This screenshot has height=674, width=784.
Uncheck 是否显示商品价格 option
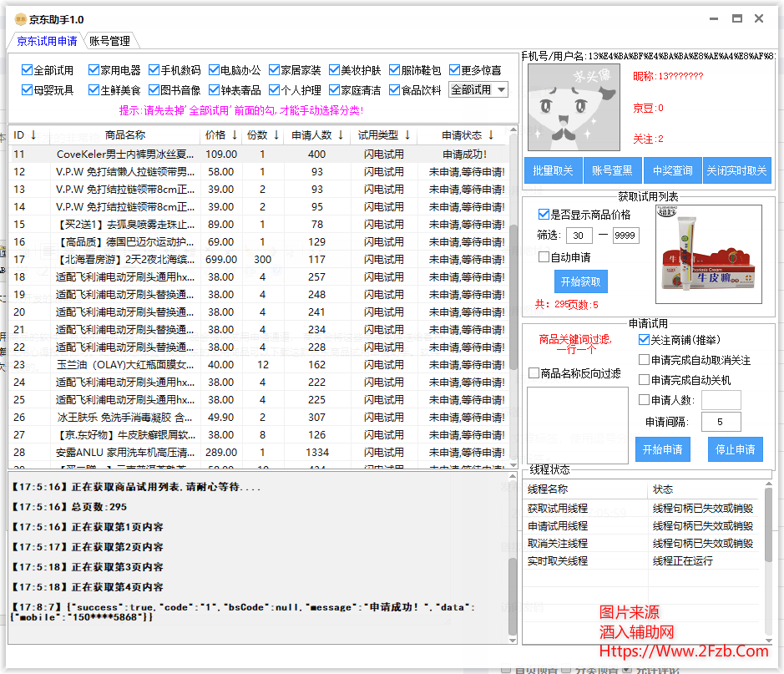[x=544, y=215]
